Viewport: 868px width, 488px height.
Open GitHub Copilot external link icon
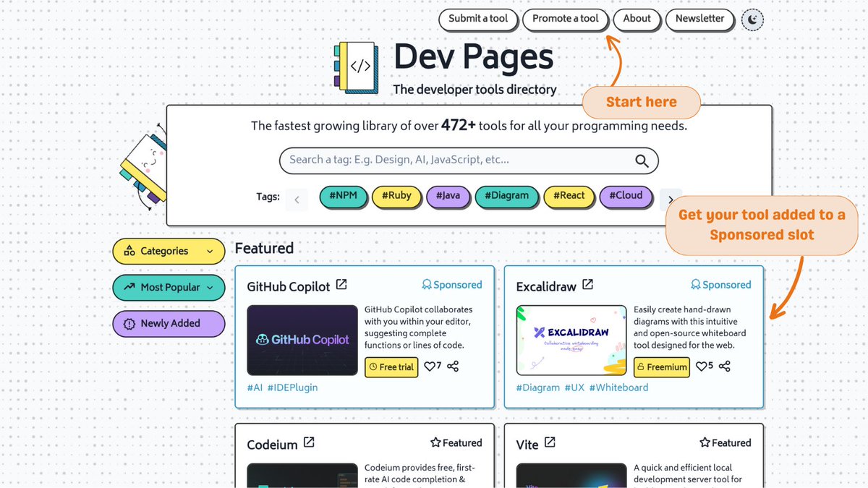[341, 285]
